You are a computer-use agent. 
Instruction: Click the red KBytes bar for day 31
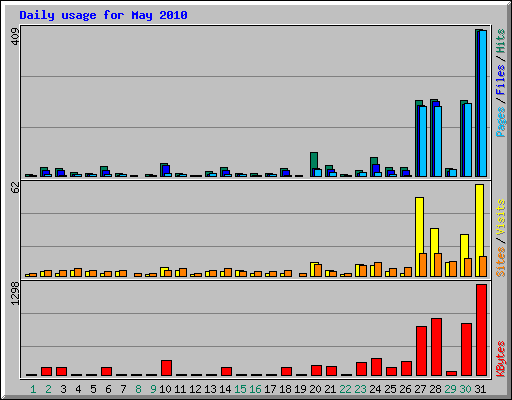[481, 330]
